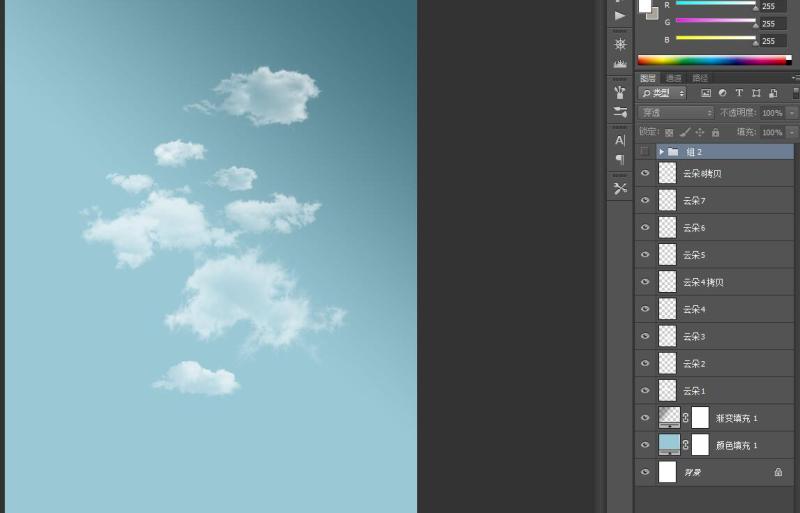Click the R channel color slider
This screenshot has height=513, width=800.
pyautogui.click(x=716, y=4)
